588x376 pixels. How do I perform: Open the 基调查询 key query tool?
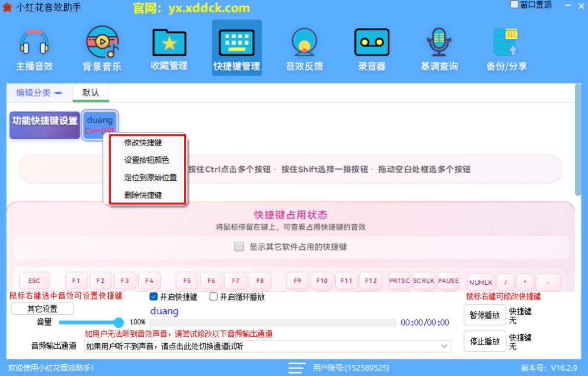tap(439, 48)
